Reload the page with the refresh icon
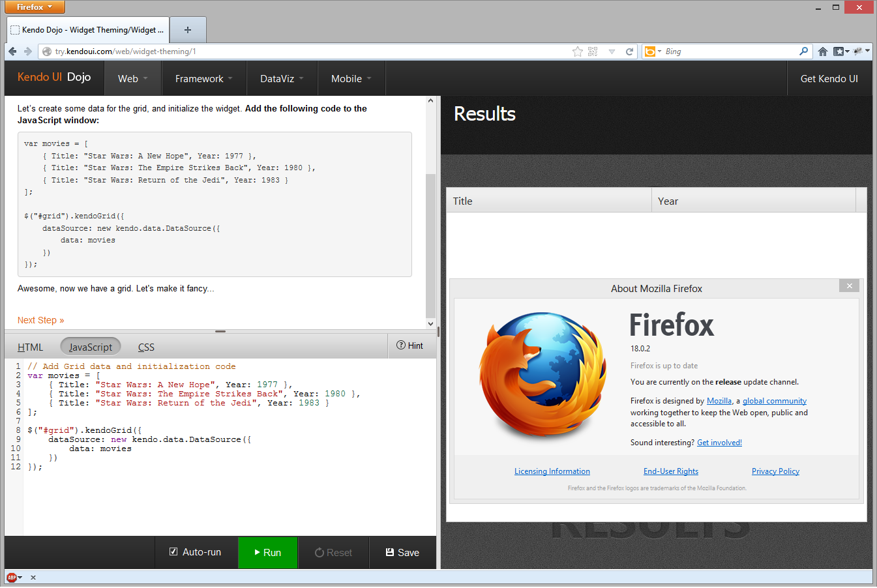The height and width of the screenshot is (588, 877). tap(629, 51)
